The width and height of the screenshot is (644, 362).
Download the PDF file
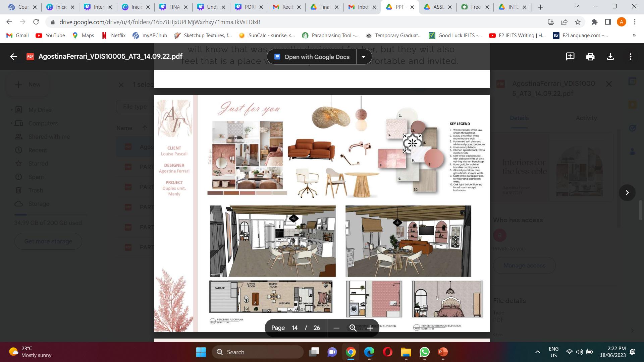coord(610,57)
